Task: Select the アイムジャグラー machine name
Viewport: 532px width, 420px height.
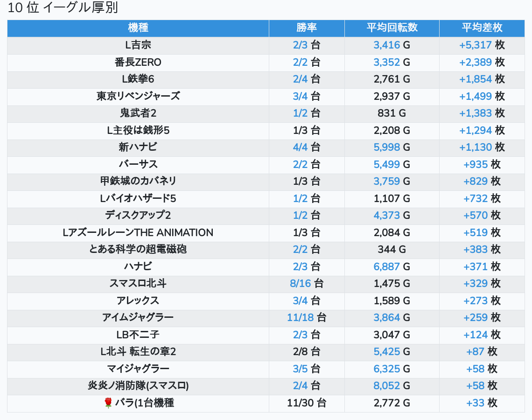Action: tap(138, 318)
